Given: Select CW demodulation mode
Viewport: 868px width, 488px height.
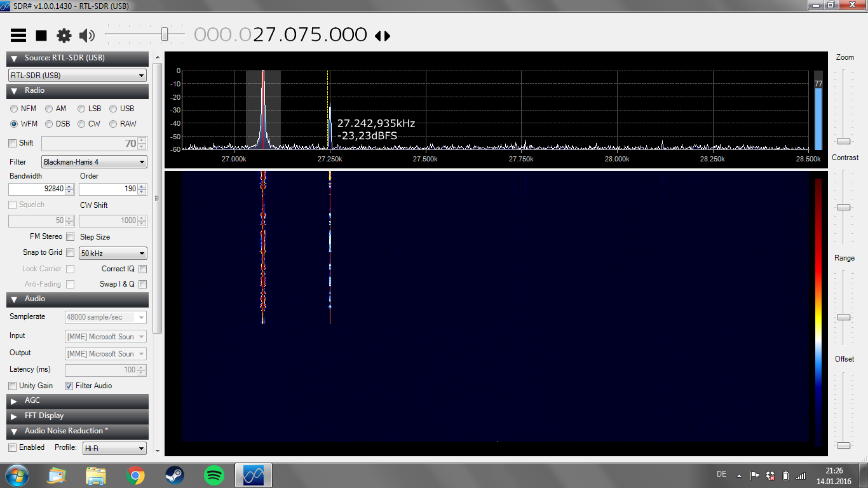Looking at the screenshot, I should click(81, 124).
